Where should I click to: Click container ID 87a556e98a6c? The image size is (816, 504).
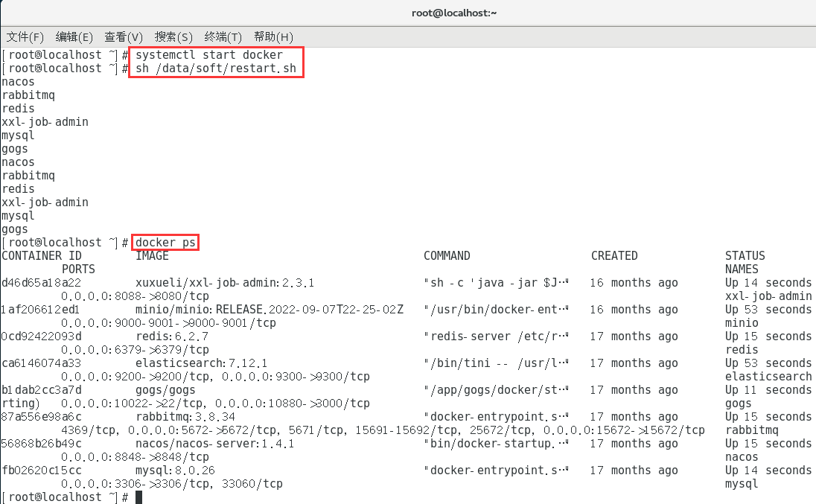coord(42,417)
